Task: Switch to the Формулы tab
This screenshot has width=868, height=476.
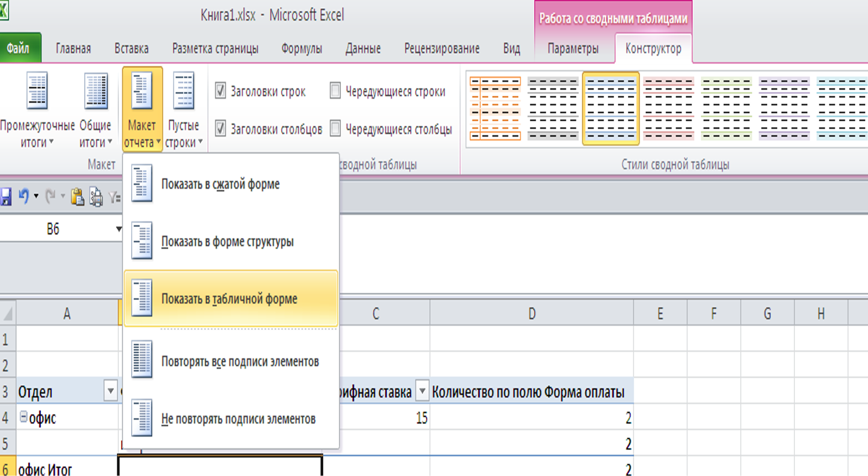Action: (x=302, y=49)
